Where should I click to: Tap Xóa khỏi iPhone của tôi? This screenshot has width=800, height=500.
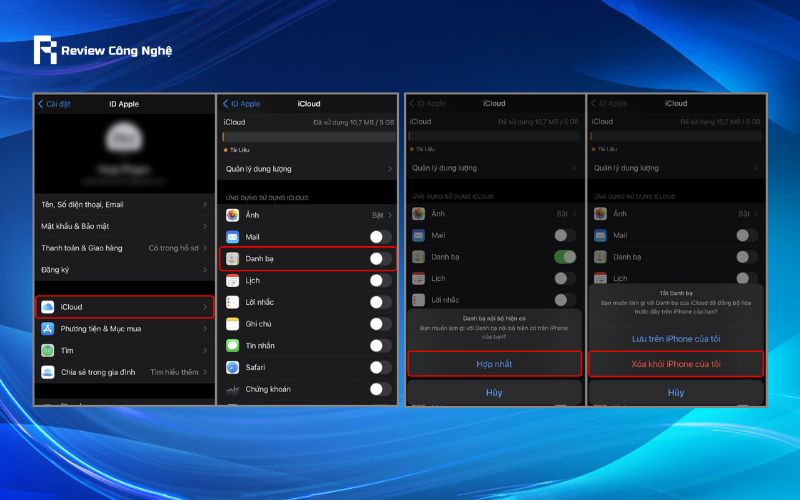[x=676, y=364]
